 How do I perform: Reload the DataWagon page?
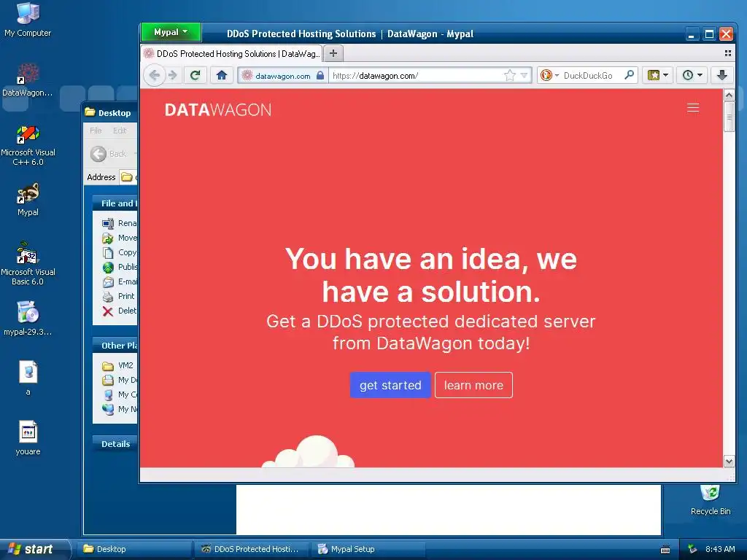(195, 75)
